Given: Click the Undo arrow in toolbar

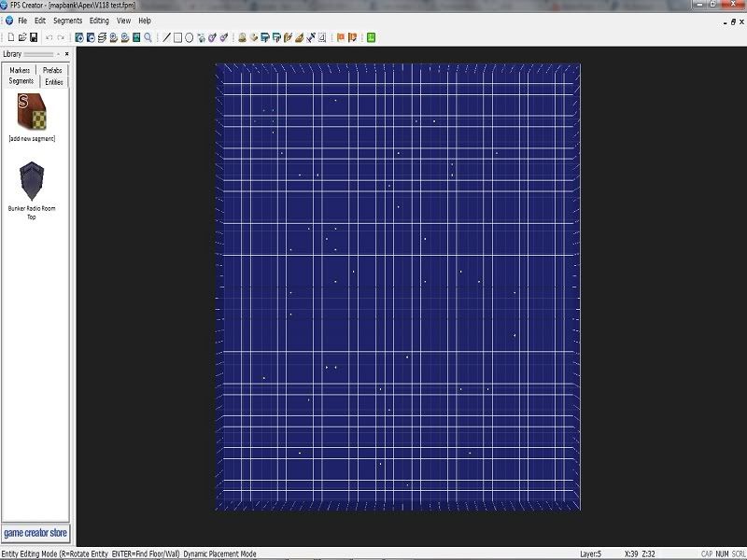Looking at the screenshot, I should [49, 37].
